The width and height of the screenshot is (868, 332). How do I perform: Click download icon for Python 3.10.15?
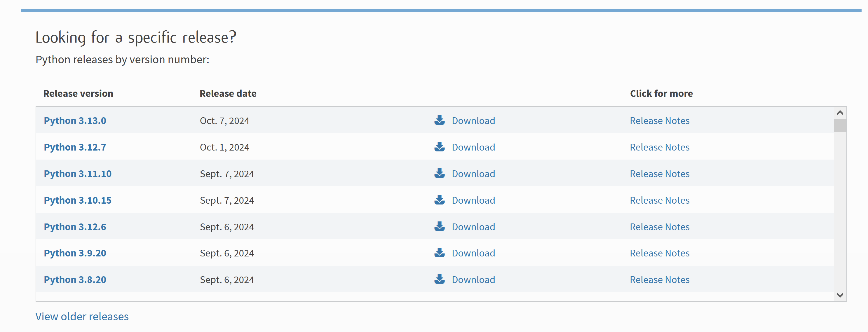point(439,200)
